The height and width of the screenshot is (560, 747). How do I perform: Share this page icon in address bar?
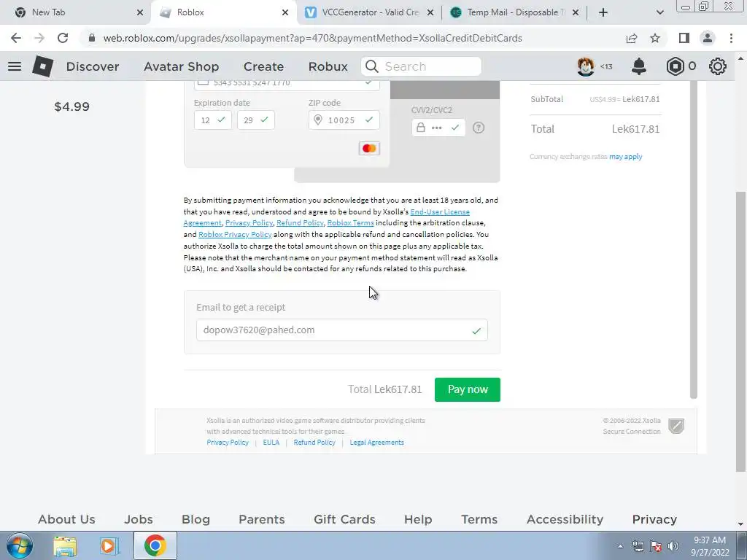click(632, 38)
